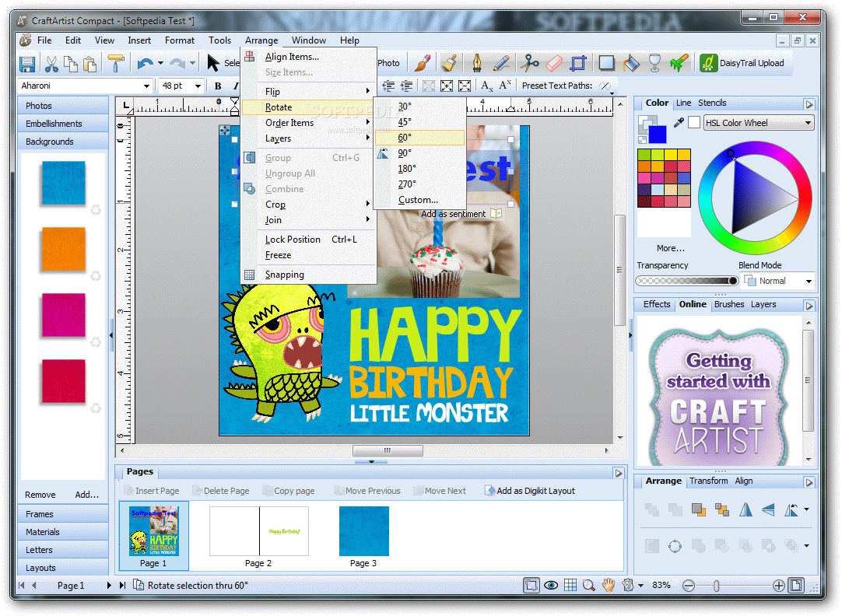This screenshot has width=842, height=616.
Task: Click the Zoom magnifier icon in status bar
Action: click(x=589, y=586)
